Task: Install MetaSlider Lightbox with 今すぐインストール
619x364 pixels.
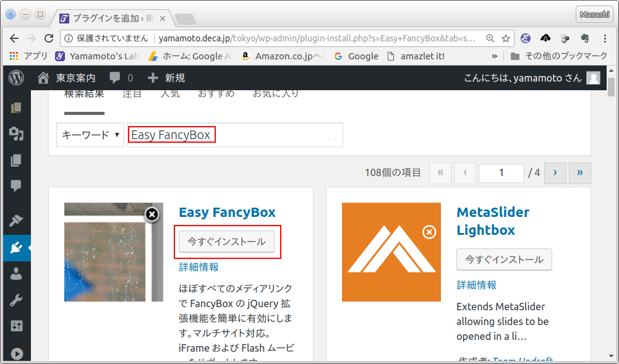Action: pyautogui.click(x=504, y=260)
